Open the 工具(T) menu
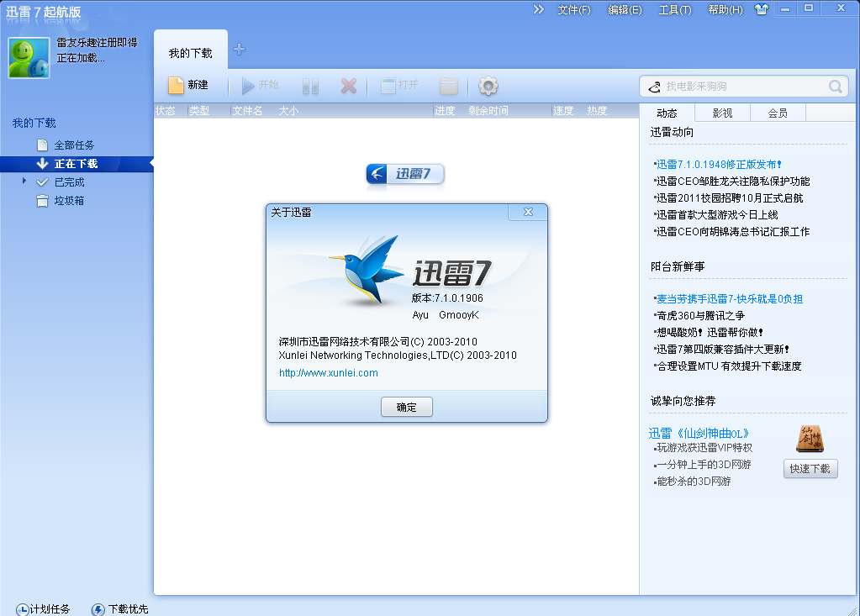 tap(674, 10)
